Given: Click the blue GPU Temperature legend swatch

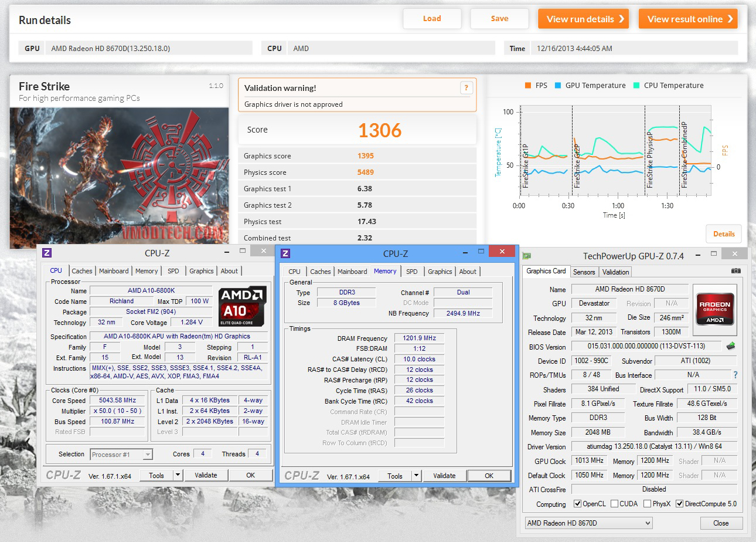Looking at the screenshot, I should tap(557, 86).
